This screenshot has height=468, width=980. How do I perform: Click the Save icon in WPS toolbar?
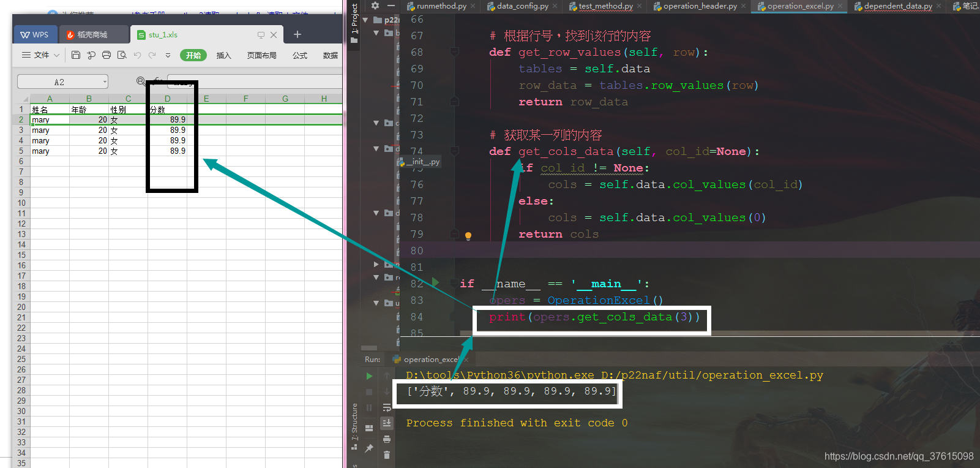76,55
